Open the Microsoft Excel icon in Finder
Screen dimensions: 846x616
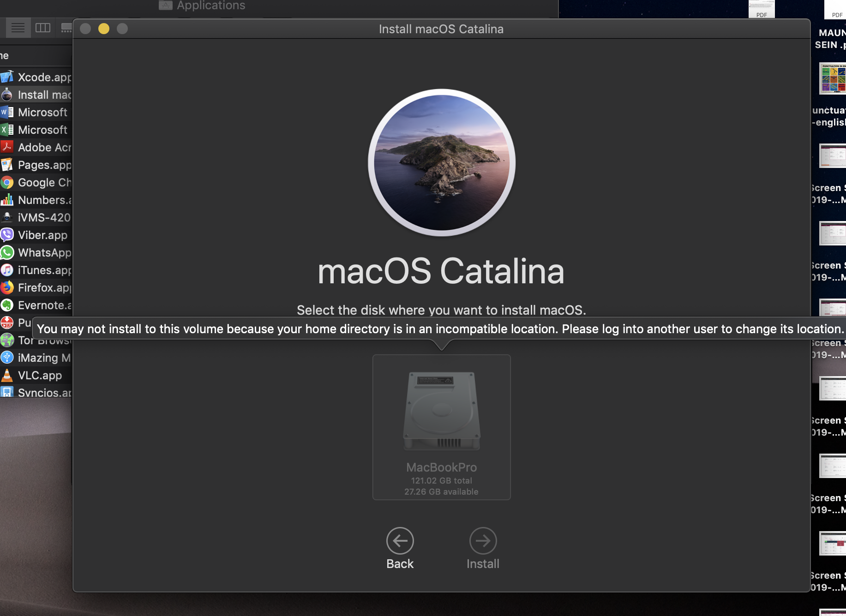pos(7,130)
